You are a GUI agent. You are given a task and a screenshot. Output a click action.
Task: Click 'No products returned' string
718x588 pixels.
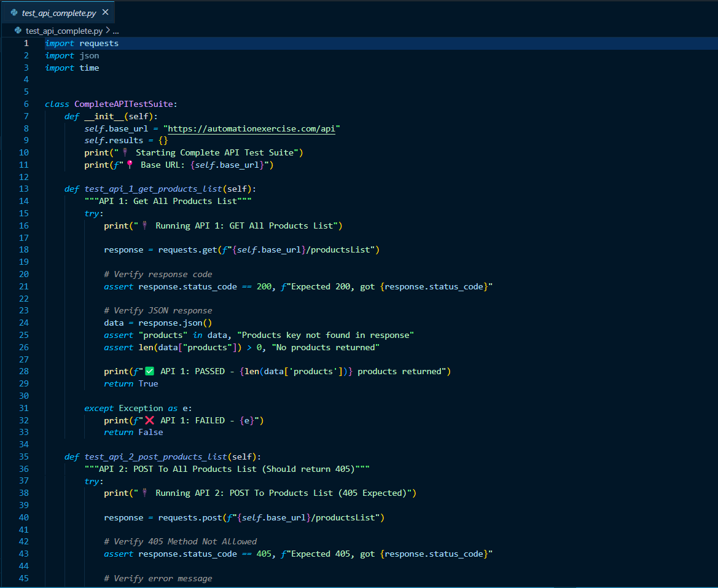pyautogui.click(x=326, y=347)
